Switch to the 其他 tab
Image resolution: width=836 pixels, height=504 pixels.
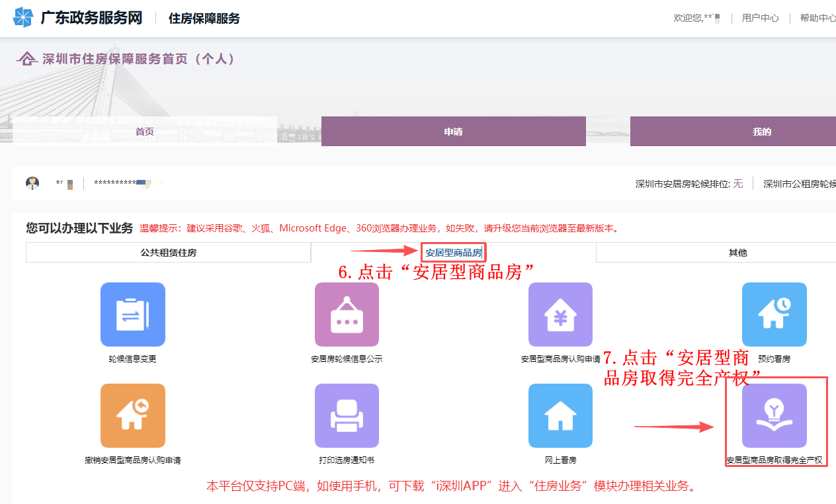pyautogui.click(x=737, y=253)
